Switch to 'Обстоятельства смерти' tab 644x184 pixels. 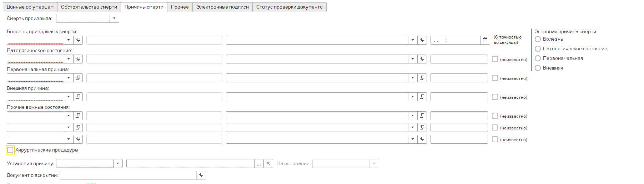point(89,7)
